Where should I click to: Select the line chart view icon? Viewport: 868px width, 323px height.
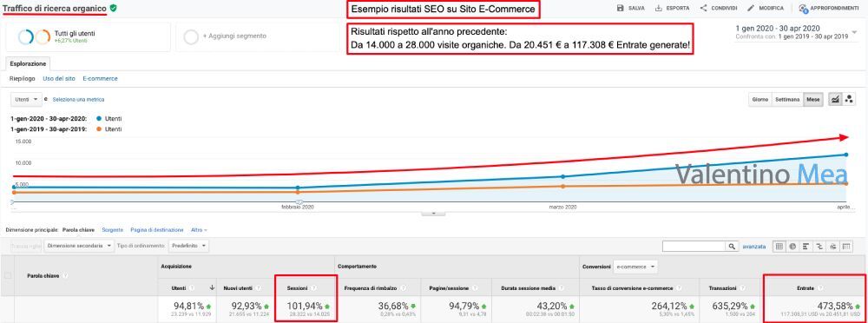[834, 99]
